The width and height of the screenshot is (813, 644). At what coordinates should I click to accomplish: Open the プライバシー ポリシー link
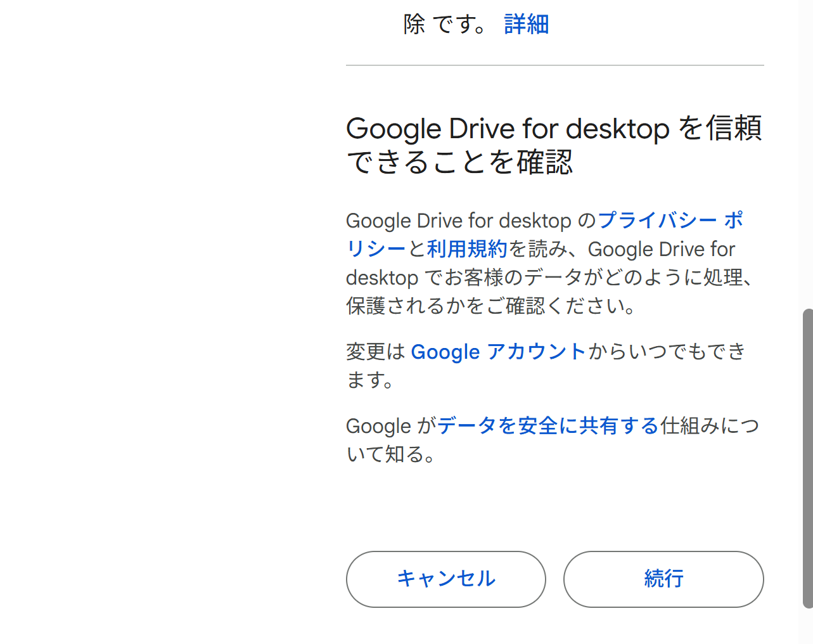[669, 221]
